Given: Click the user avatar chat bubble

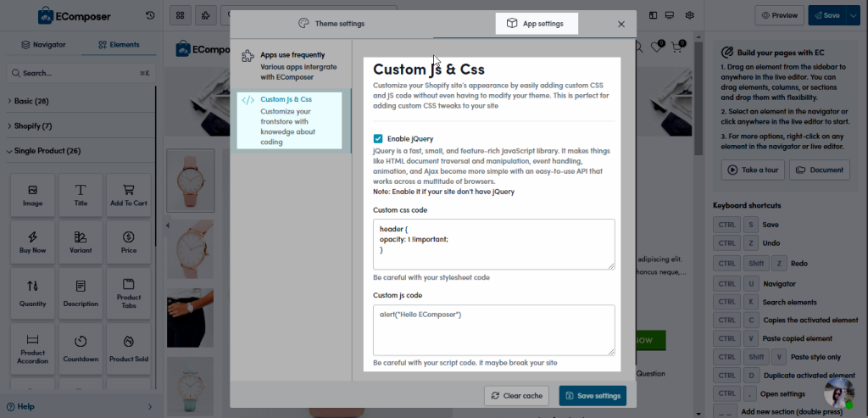Looking at the screenshot, I should coord(838,393).
